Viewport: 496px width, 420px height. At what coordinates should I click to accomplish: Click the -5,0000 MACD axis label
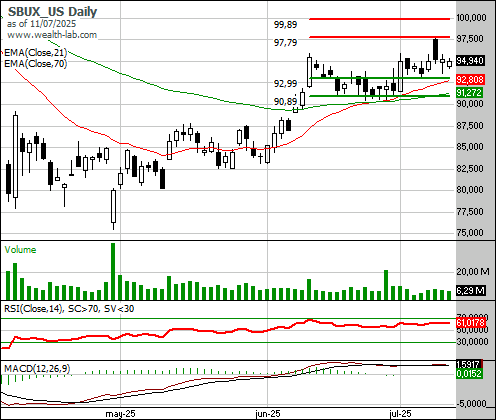tap(471, 404)
